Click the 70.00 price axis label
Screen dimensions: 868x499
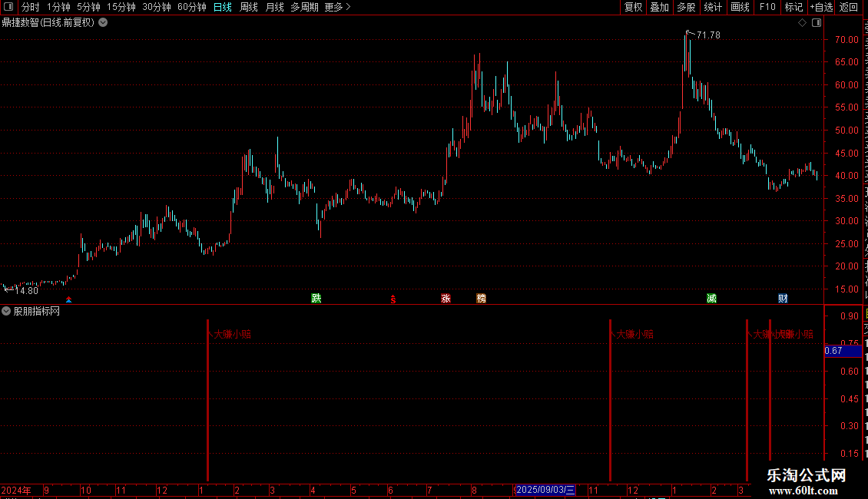[847, 40]
